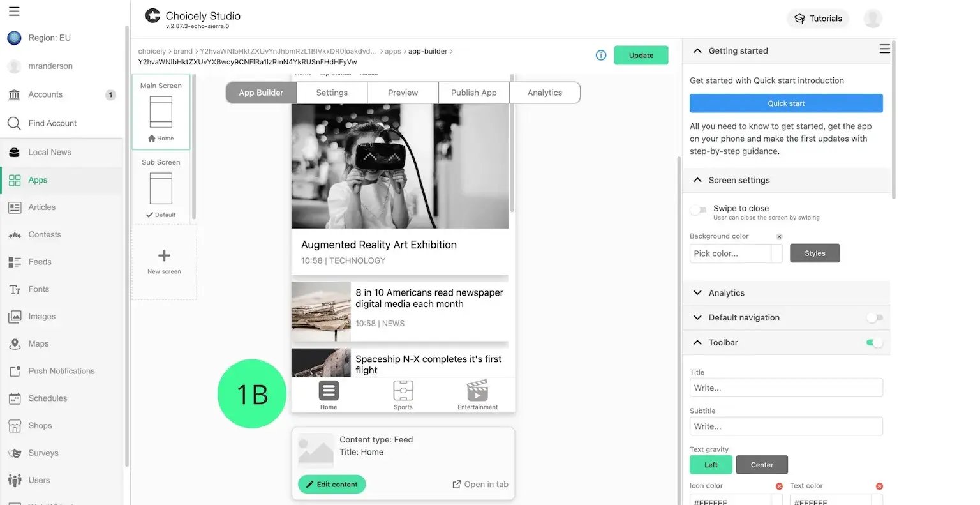Viewport: 980px width, 505px height.
Task: Tap the Home tab icon in preview
Action: (329, 391)
